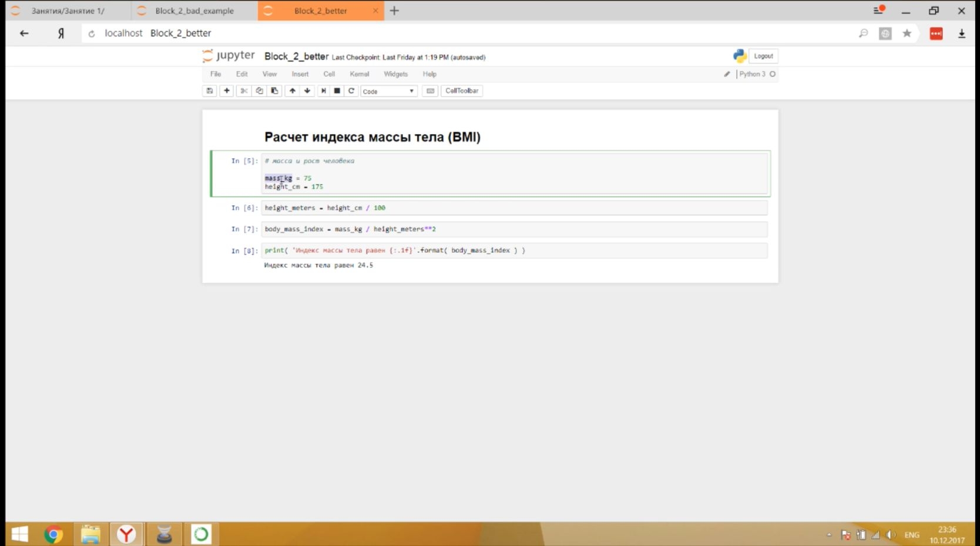
Task: Open File Explorer from the taskbar
Action: [x=90, y=534]
